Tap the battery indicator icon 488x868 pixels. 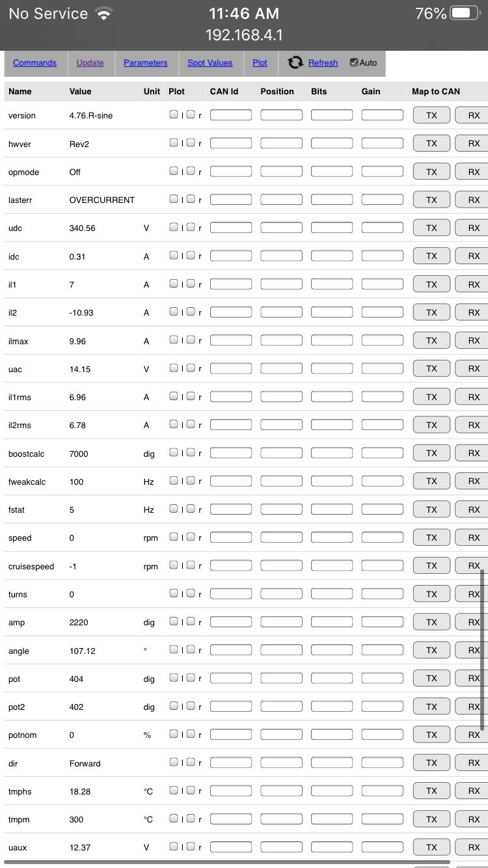(464, 14)
